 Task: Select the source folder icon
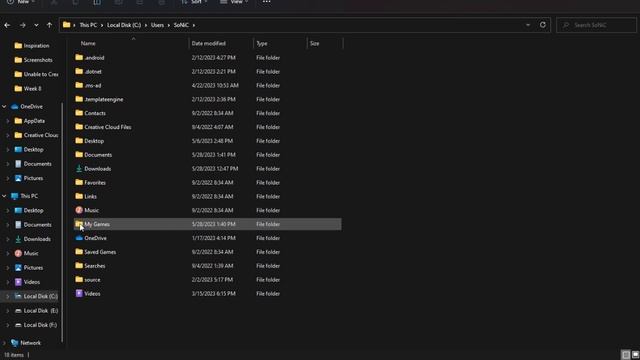pos(79,280)
